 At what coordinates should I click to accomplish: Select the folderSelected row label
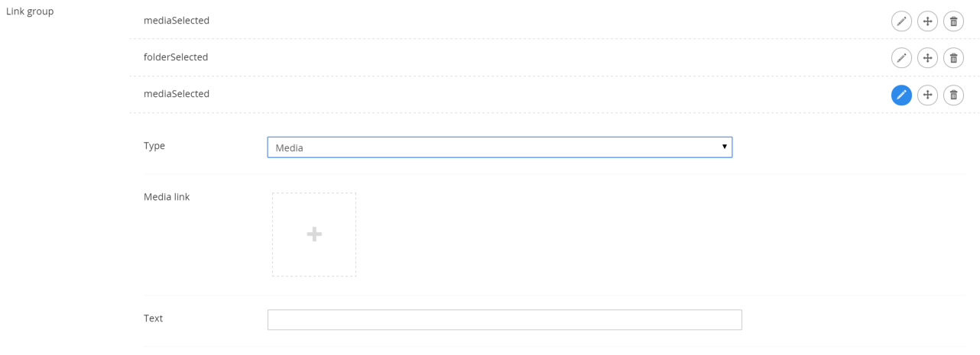coord(176,57)
